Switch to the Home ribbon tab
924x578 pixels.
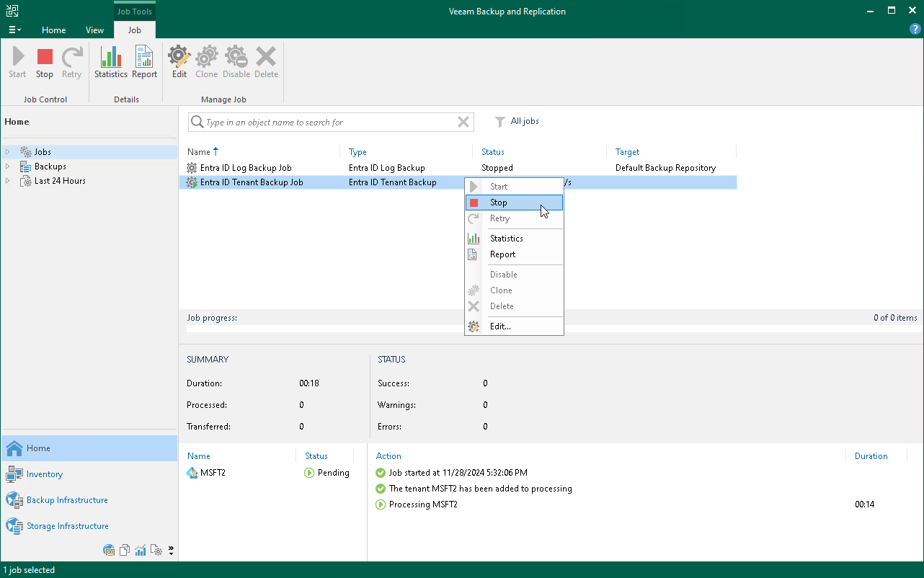click(x=54, y=30)
